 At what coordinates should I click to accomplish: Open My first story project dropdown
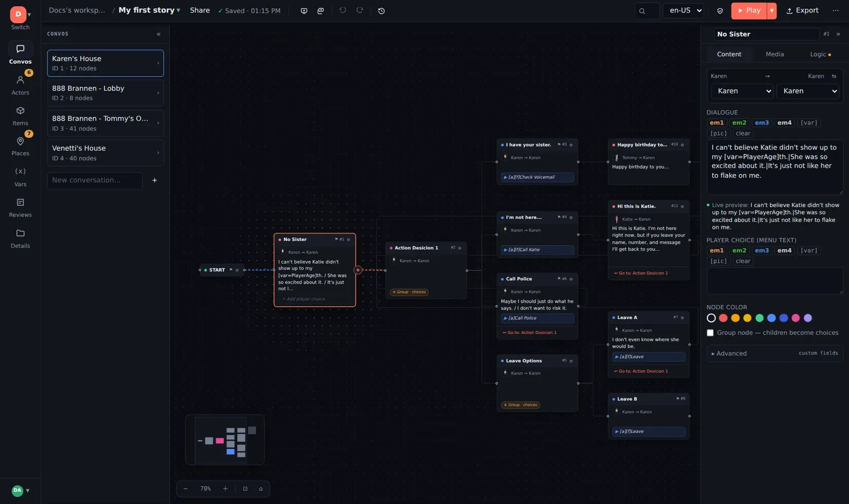point(149,10)
